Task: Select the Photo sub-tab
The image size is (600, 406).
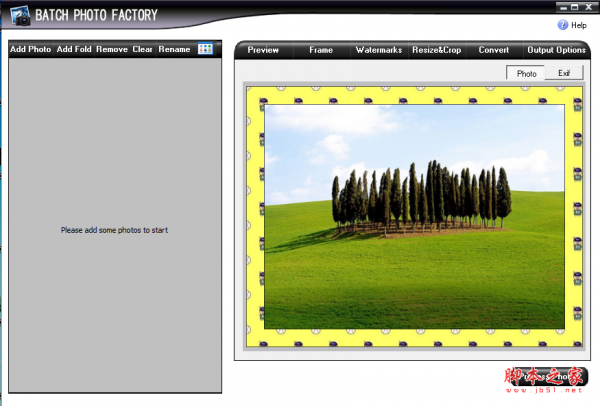Action: (x=526, y=73)
